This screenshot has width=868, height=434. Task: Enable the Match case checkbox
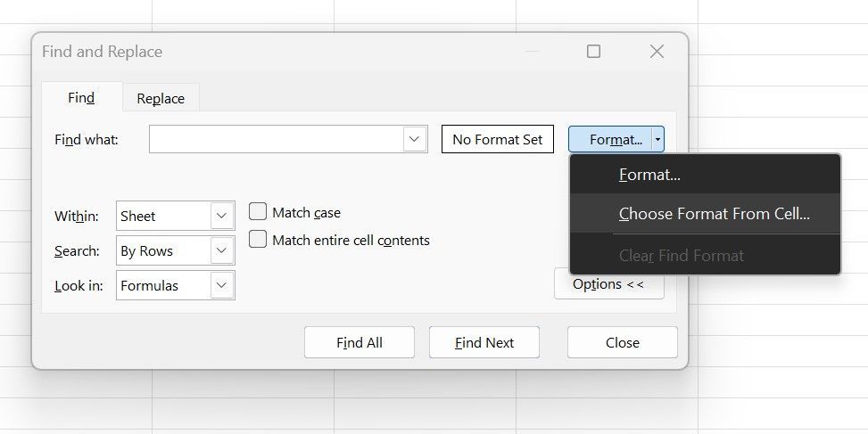[x=258, y=212]
